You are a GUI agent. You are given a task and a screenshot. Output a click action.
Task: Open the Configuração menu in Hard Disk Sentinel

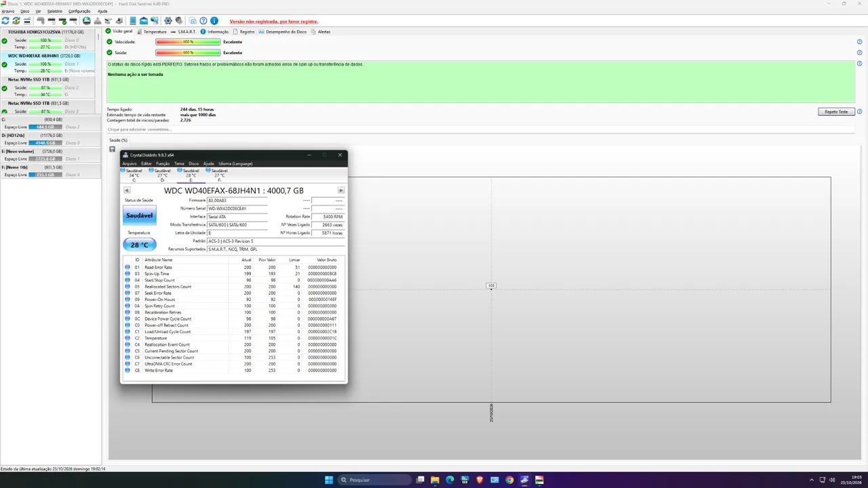pyautogui.click(x=79, y=11)
